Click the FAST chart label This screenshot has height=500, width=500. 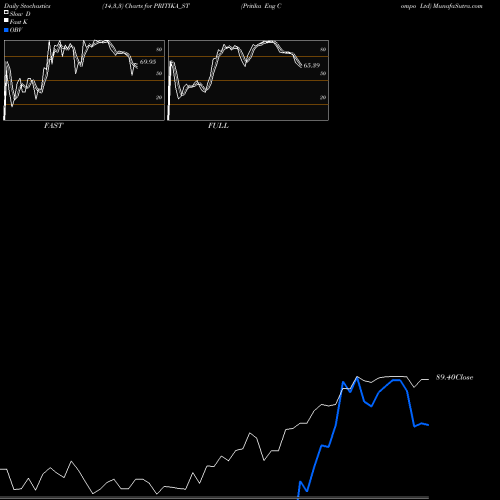pos(53,126)
